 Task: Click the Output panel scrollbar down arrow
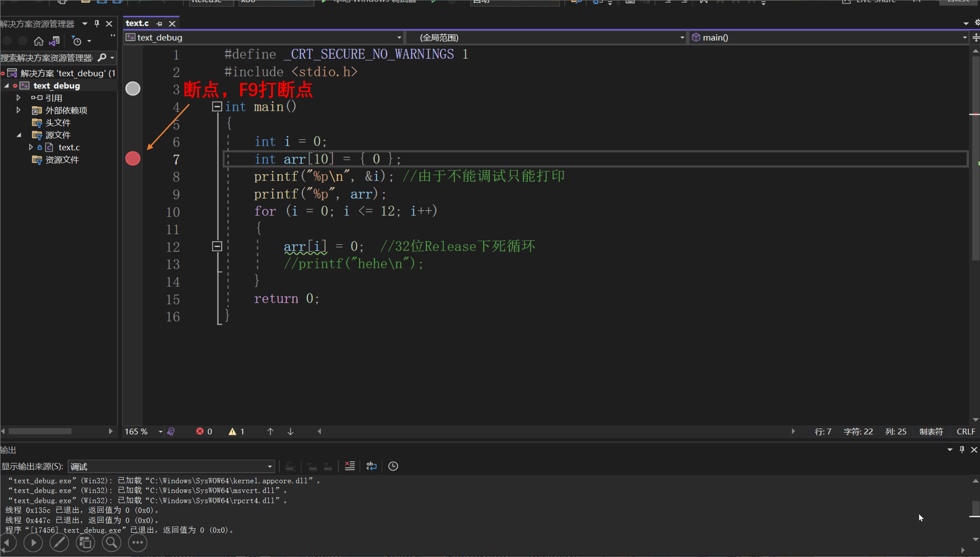(975, 539)
